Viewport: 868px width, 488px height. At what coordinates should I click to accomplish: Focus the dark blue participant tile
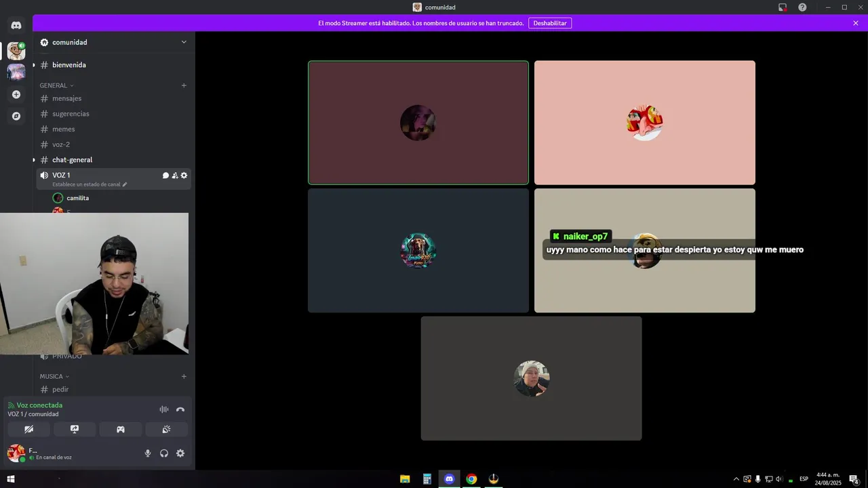click(x=418, y=251)
